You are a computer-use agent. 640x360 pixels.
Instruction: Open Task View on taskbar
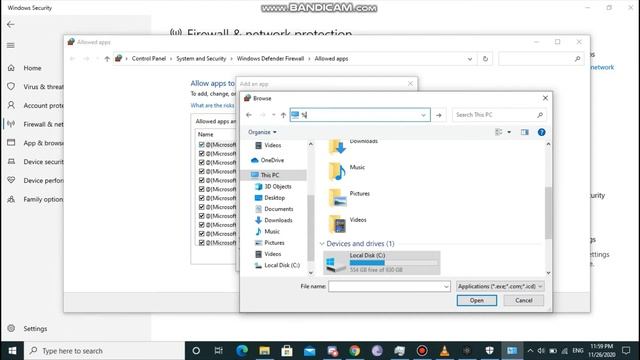pos(219,351)
